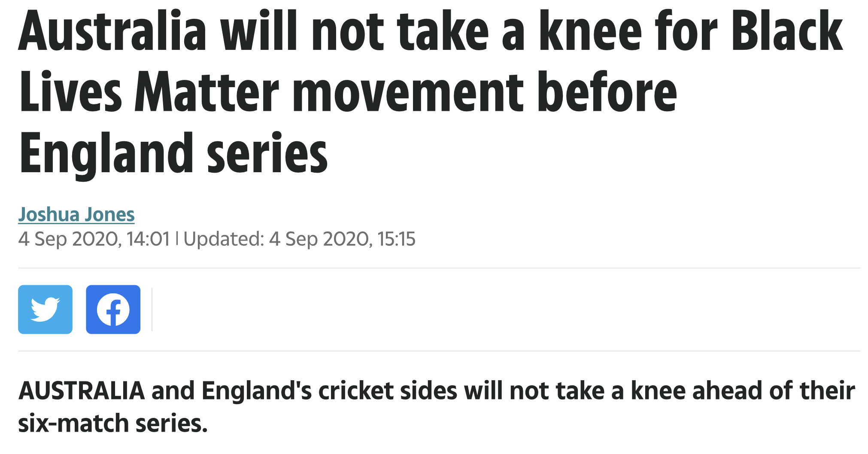Click the updated time '15:15'
Screen dimensions: 868x454
(x=396, y=239)
